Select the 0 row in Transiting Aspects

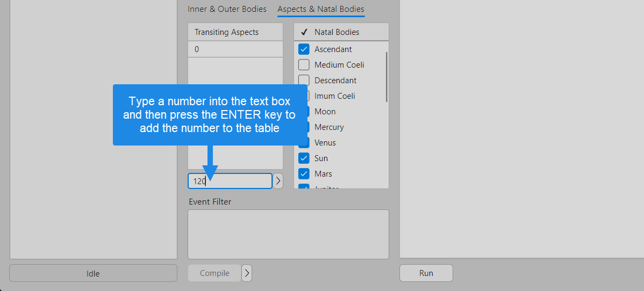(235, 49)
